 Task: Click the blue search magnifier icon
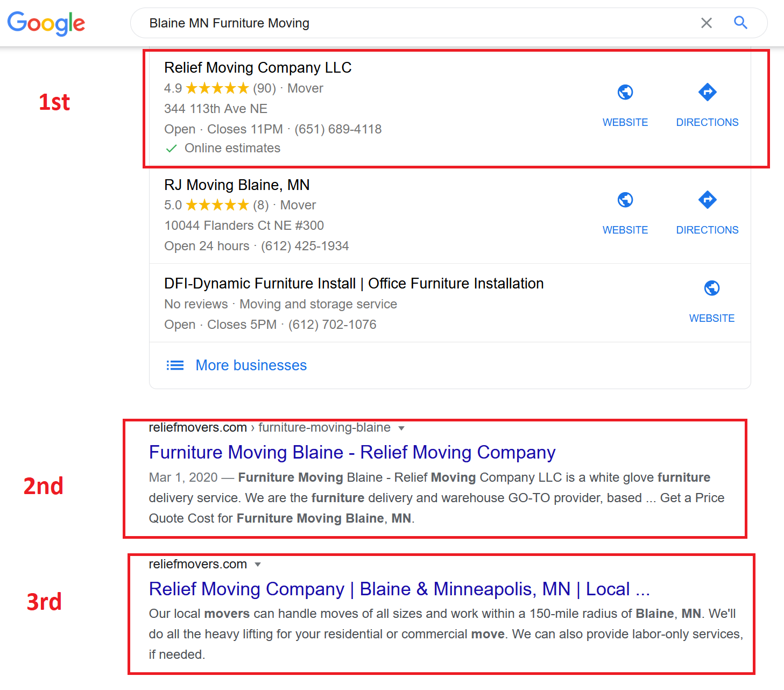(740, 23)
